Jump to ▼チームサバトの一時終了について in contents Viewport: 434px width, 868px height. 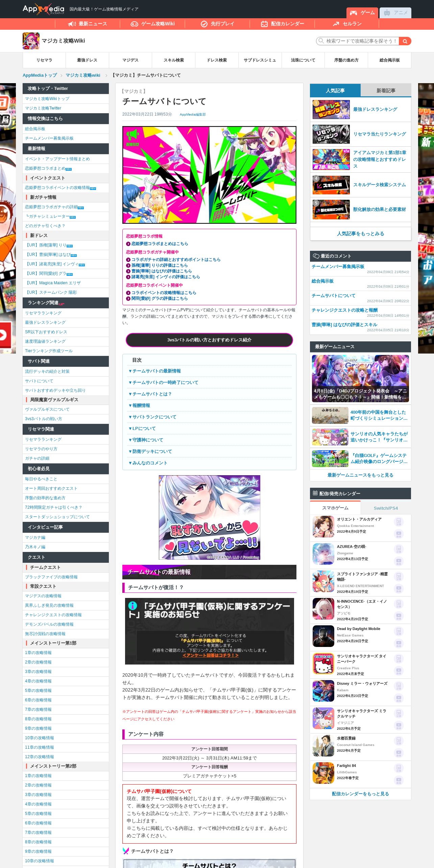163,383
